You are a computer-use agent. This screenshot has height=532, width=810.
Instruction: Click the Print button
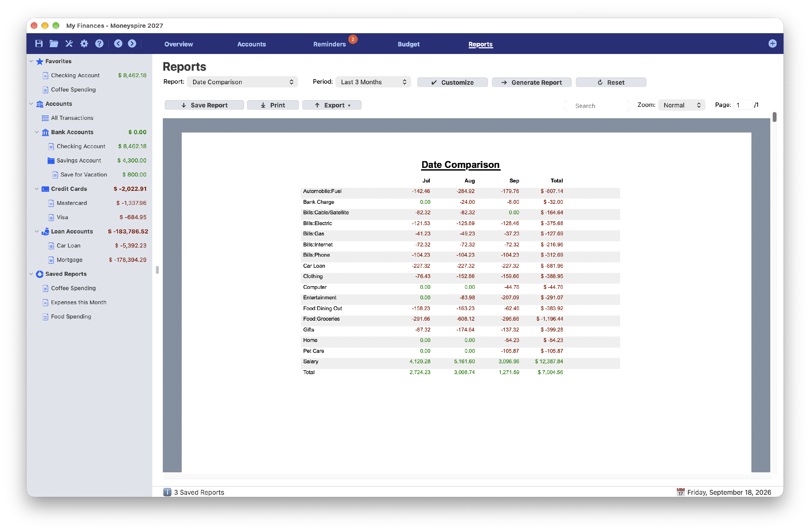273,105
